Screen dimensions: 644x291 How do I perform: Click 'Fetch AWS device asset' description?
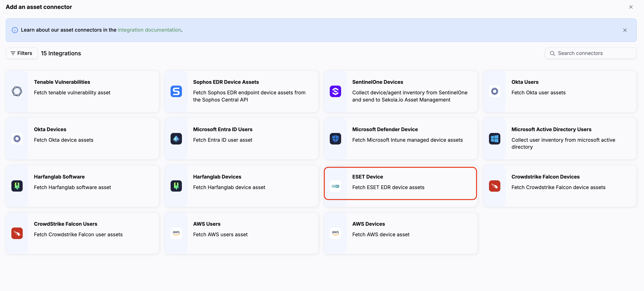(x=381, y=234)
